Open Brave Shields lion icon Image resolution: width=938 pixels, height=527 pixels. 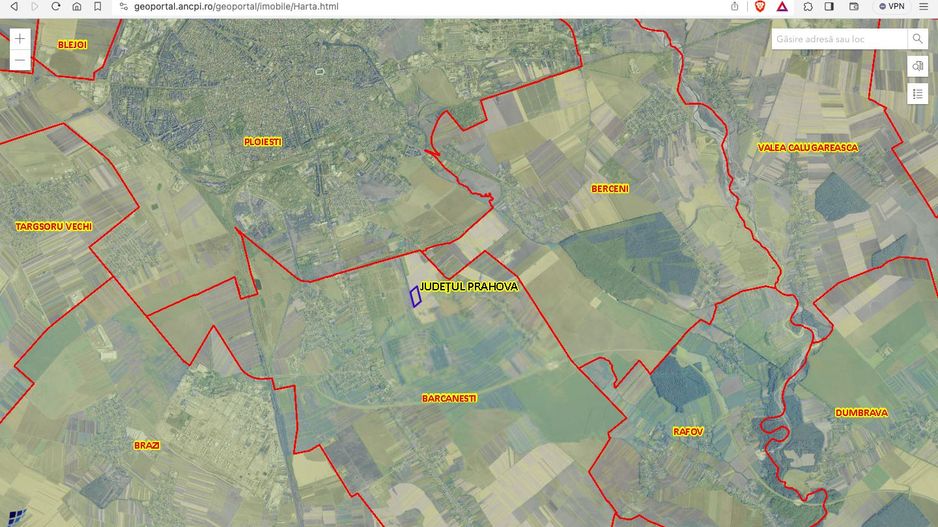[760, 7]
